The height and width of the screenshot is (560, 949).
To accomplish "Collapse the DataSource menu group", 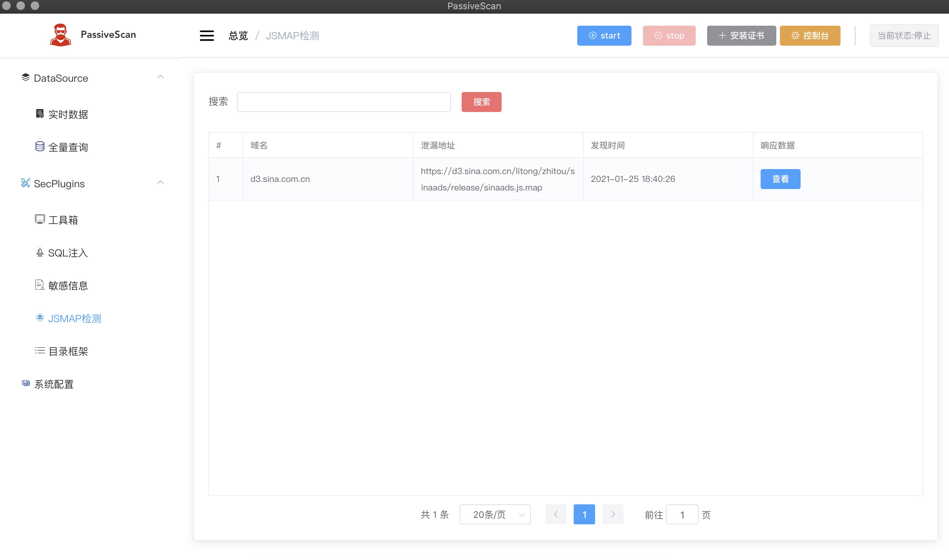I will (161, 77).
